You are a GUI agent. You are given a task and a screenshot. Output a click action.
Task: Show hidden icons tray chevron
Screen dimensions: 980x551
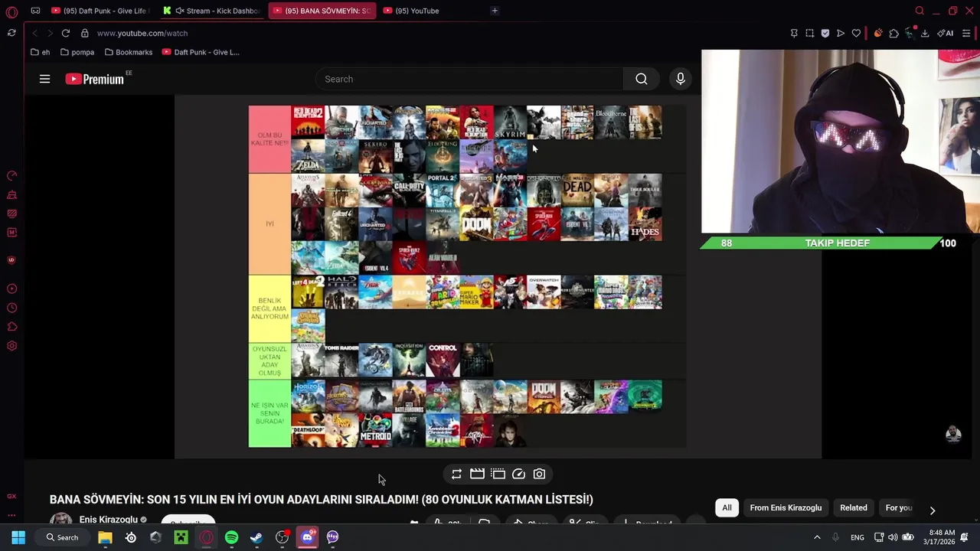817,537
